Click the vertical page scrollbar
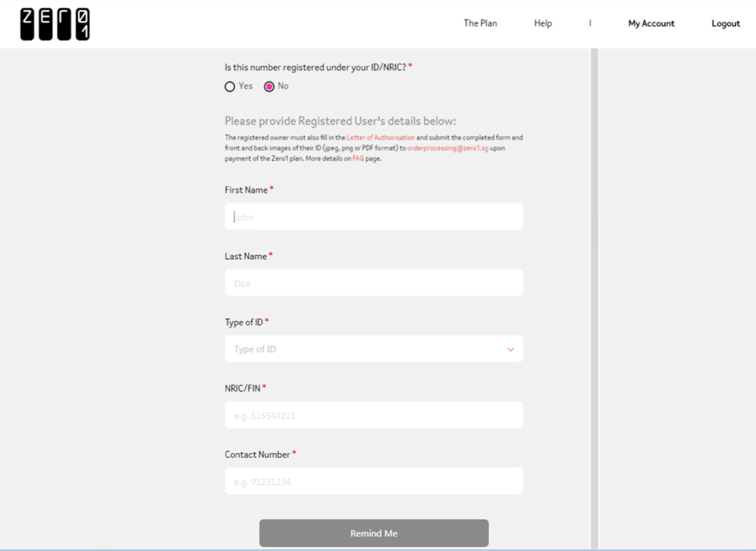 594,298
